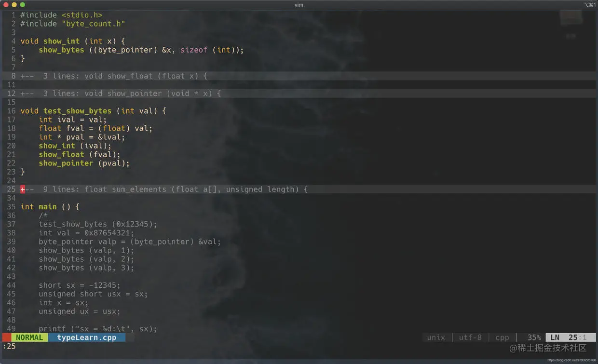Screen dimensions: 598x364
Task: Click the 'int x = sx;' line
Action: [x=64, y=302]
